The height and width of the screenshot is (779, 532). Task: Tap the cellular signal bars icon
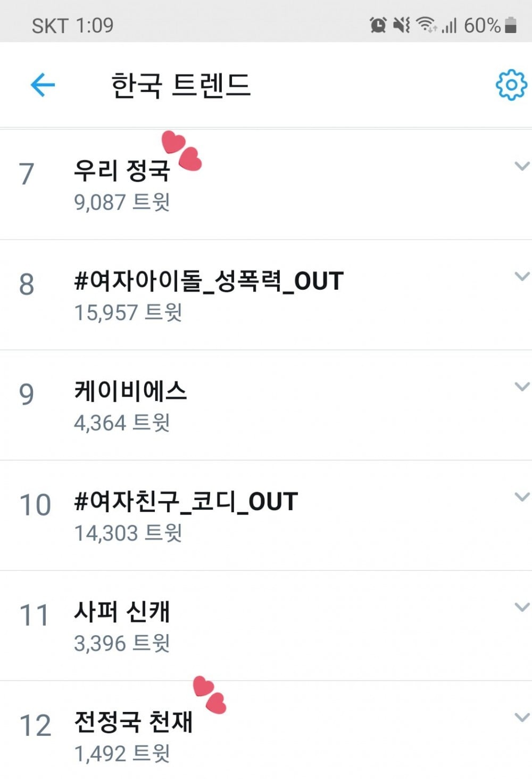tap(450, 25)
